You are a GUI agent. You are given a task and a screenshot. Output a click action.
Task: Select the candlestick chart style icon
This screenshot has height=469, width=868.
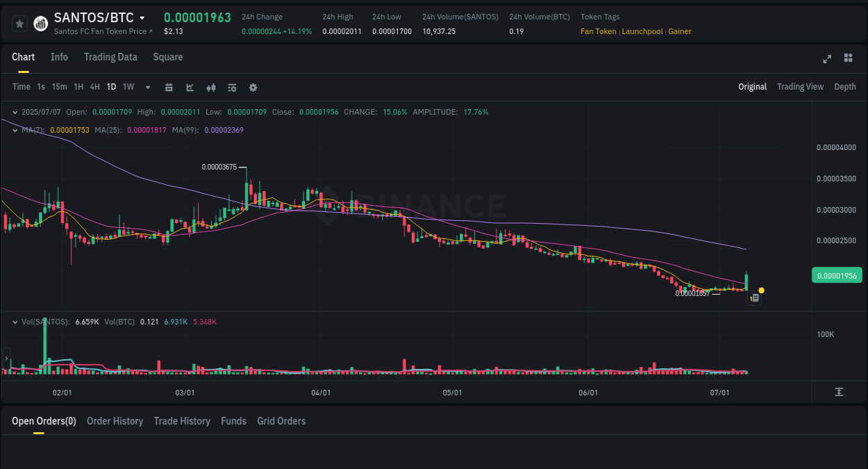pos(210,87)
